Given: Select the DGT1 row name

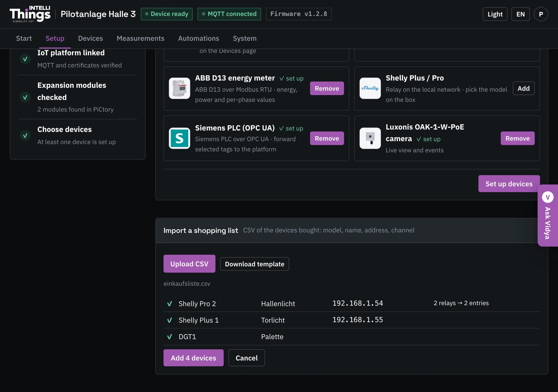Looking at the screenshot, I should tap(187, 337).
